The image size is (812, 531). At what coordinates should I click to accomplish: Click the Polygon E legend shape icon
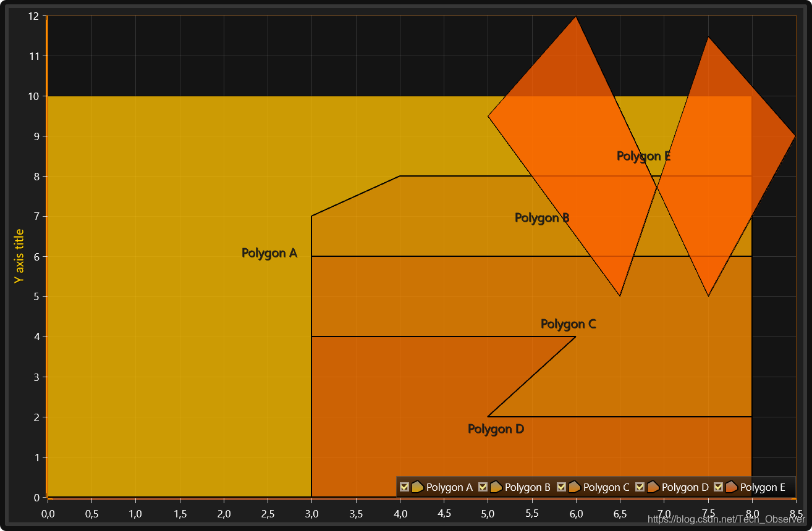tap(731, 487)
